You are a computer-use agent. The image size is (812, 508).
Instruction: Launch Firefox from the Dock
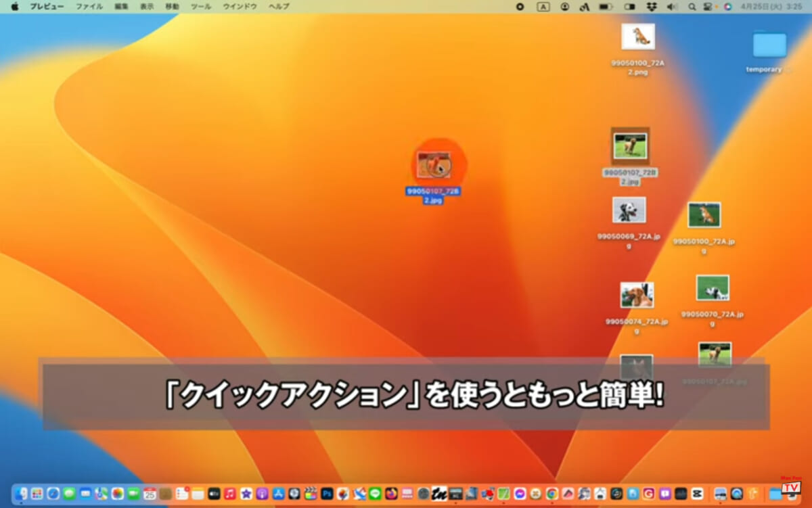(391, 494)
